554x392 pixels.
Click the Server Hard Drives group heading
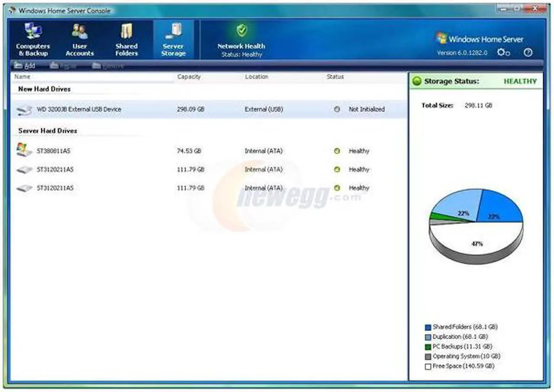[x=48, y=130]
